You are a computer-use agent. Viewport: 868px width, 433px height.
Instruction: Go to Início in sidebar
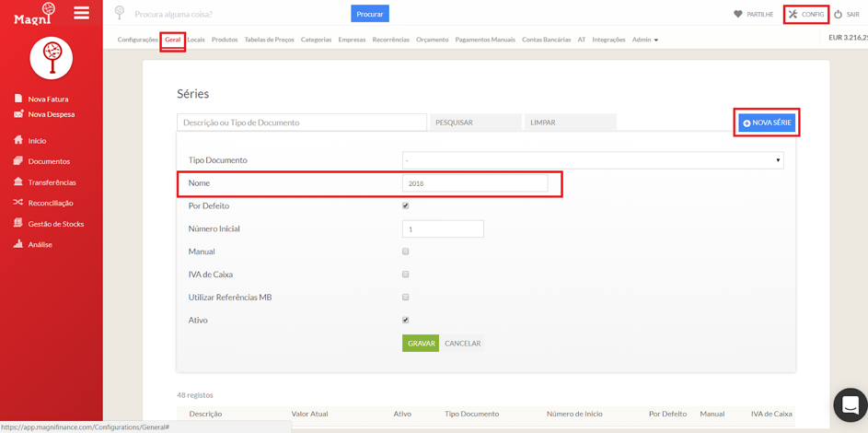point(37,141)
